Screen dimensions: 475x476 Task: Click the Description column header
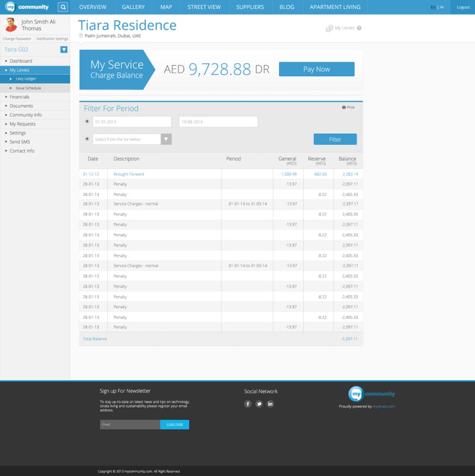click(126, 159)
